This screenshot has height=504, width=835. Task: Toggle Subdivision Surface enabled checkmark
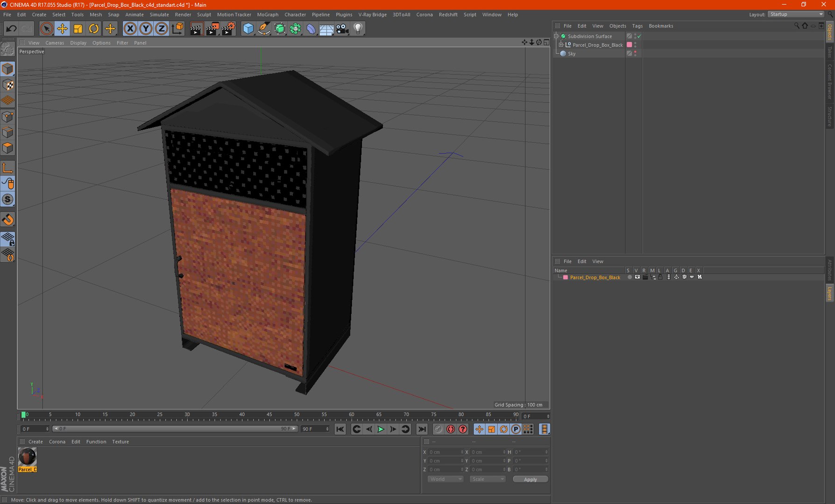pos(639,36)
